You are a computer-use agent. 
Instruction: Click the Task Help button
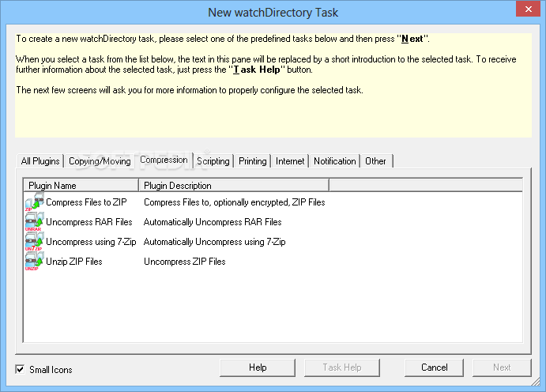point(342,367)
